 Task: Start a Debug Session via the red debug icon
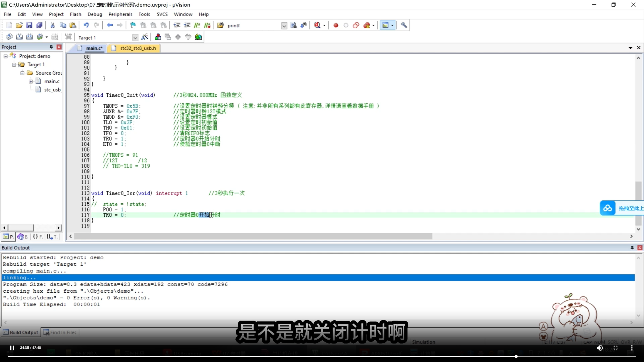[x=317, y=25]
